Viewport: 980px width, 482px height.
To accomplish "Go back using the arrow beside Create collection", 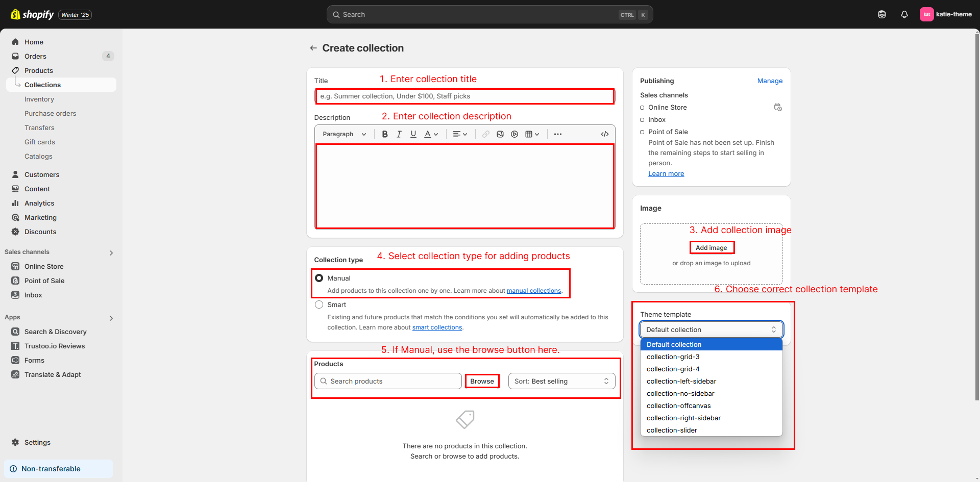I will click(x=313, y=48).
